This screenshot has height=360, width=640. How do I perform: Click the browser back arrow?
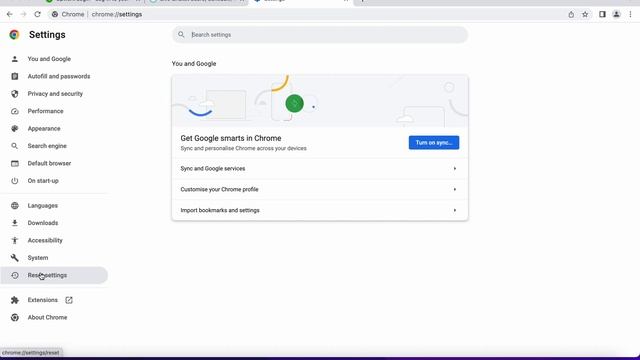(9, 14)
